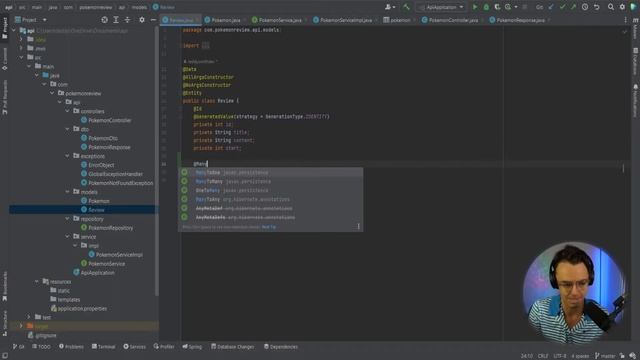Select ManyToOne javax.persistence completion suggestion
Screen dimensions: 640x360
click(270, 173)
